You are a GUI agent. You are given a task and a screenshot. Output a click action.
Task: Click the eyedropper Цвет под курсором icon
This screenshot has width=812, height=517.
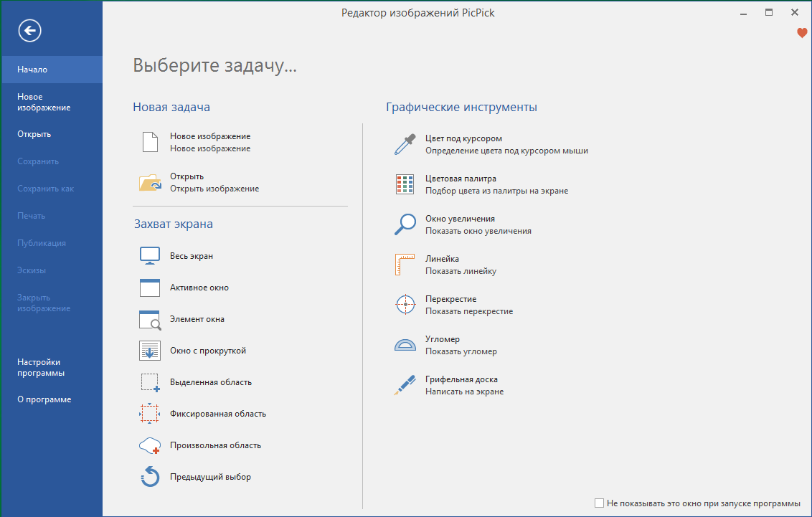click(405, 144)
